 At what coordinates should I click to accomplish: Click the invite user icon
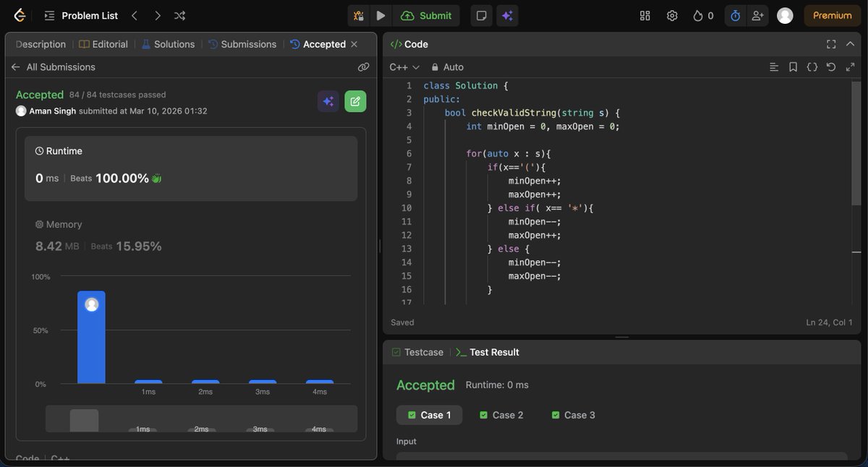[x=757, y=15]
